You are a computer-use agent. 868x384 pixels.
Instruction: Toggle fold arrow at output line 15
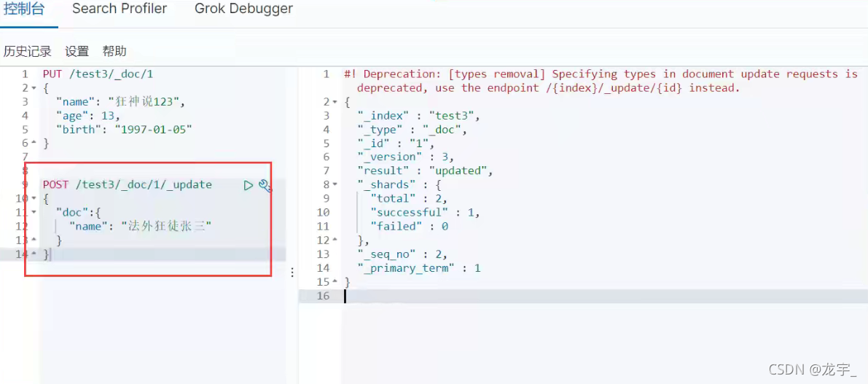[x=335, y=282]
